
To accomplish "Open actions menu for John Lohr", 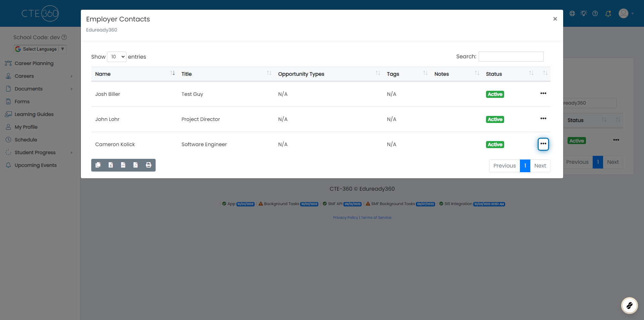I will 543,119.
